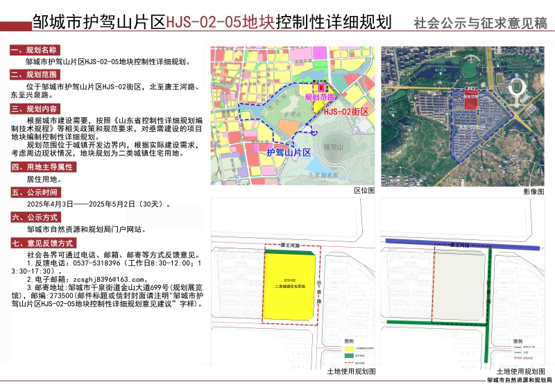Select the 七、意见反馈方式 section header

[x=43, y=244]
